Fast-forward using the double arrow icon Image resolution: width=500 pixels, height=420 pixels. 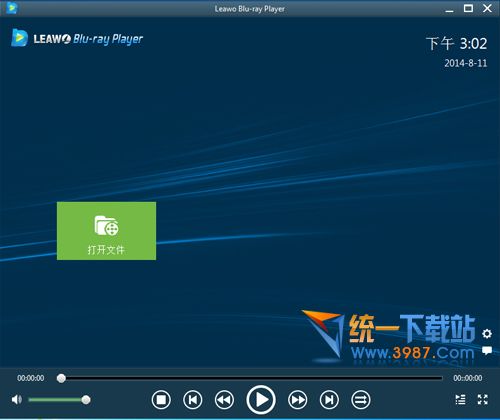(298, 399)
